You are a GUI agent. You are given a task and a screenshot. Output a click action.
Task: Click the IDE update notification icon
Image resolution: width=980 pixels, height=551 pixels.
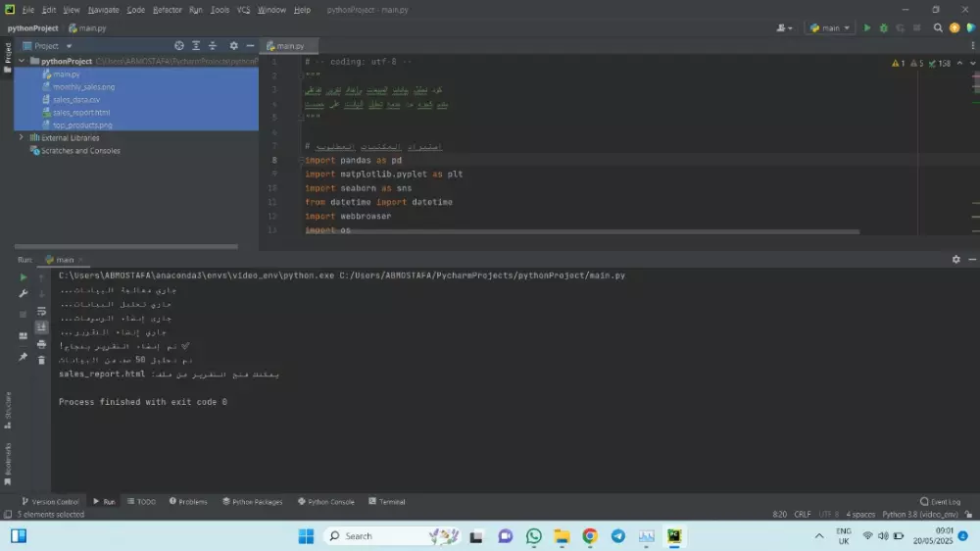click(955, 28)
